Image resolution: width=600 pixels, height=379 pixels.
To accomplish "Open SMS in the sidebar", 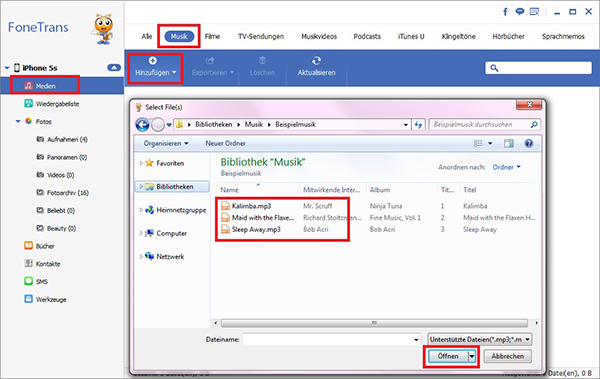I will [42, 281].
